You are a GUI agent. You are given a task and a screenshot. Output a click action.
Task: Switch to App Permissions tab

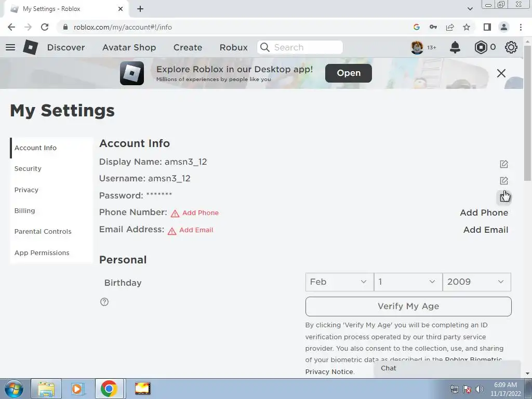tap(51, 253)
